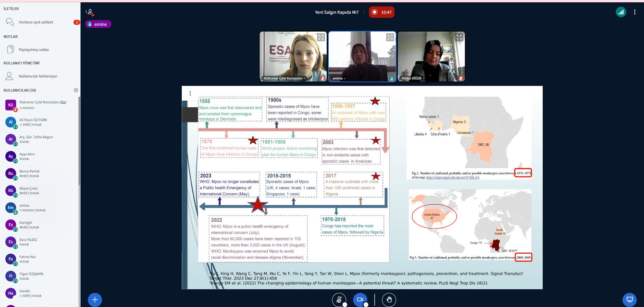Click the recording indicator 10:47 button
Image resolution: width=644 pixels, height=307 pixels.
click(381, 12)
